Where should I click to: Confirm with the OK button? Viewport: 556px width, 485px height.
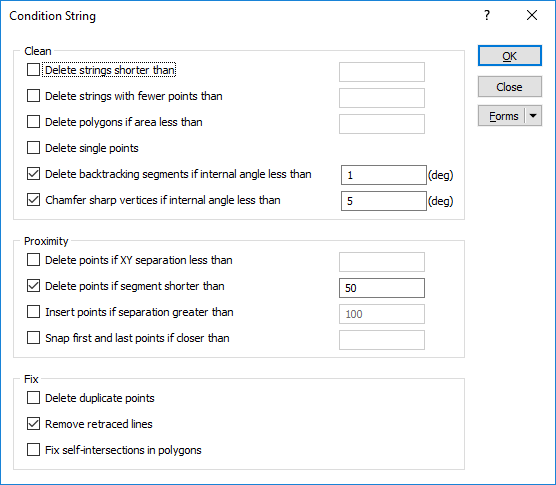pyautogui.click(x=510, y=56)
